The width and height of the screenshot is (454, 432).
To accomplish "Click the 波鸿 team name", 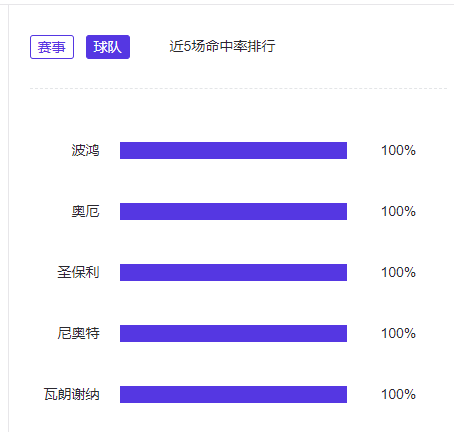I will click(85, 150).
